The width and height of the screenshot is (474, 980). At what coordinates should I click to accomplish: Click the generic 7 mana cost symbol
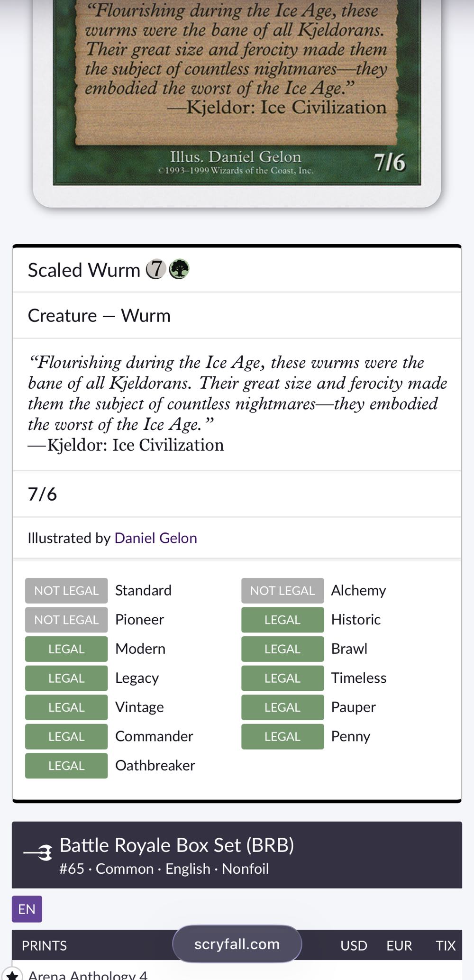[156, 270]
